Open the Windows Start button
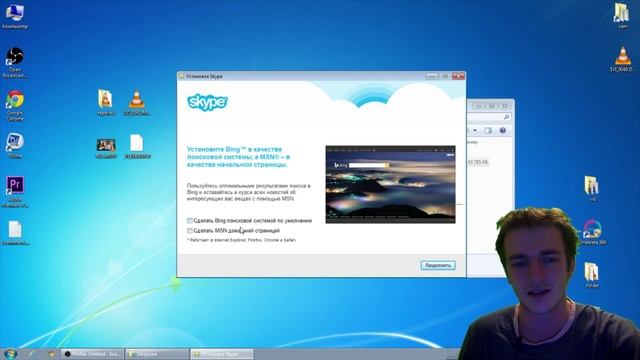Screen dimensions: 640x360 click(x=10, y=353)
